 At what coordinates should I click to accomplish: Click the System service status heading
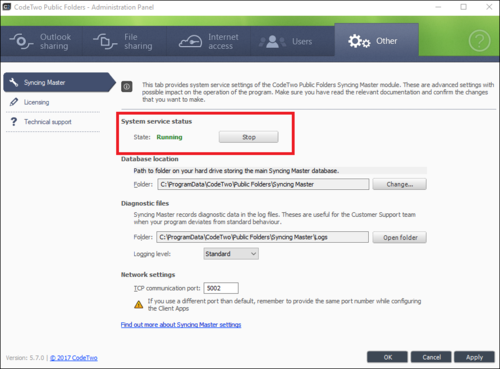click(156, 121)
